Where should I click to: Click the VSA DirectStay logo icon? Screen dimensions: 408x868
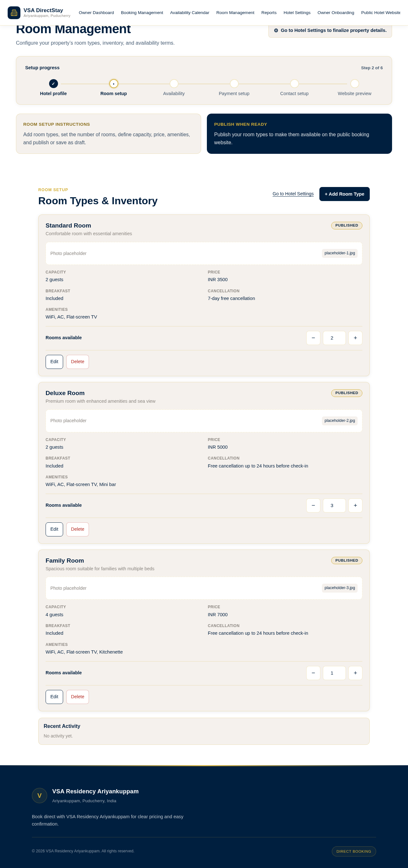point(14,13)
